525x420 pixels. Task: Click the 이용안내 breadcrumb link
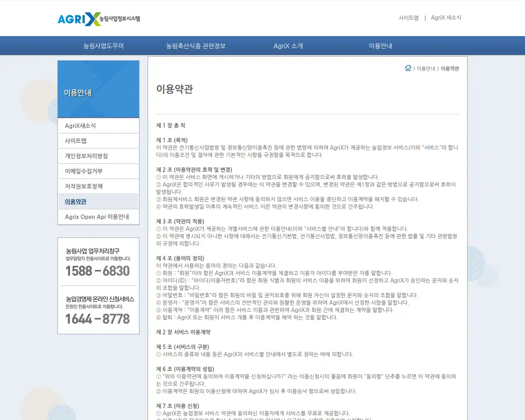coord(425,68)
